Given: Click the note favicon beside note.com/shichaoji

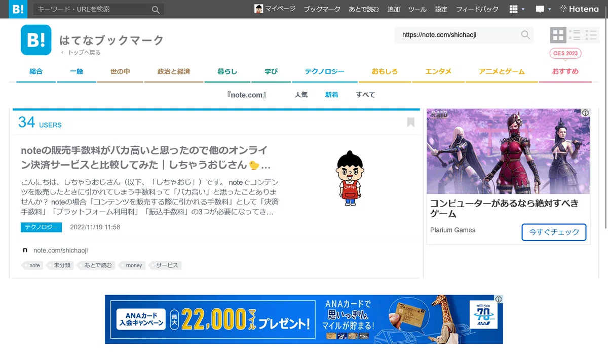Looking at the screenshot, I should (25, 250).
